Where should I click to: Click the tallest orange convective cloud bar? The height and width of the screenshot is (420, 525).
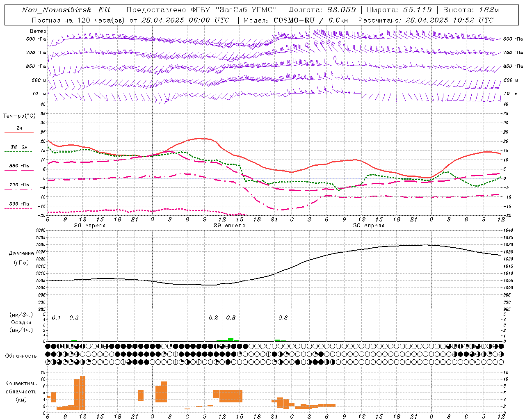click(82, 393)
